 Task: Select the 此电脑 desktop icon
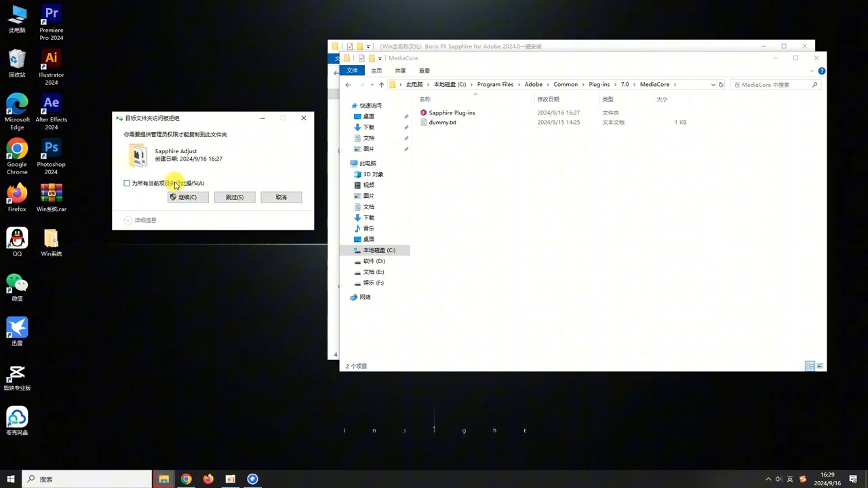pos(17,19)
